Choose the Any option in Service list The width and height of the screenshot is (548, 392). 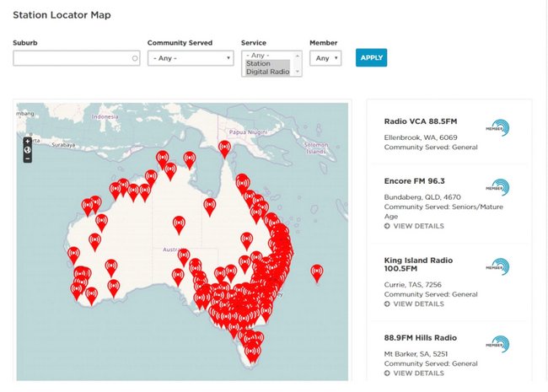point(266,55)
